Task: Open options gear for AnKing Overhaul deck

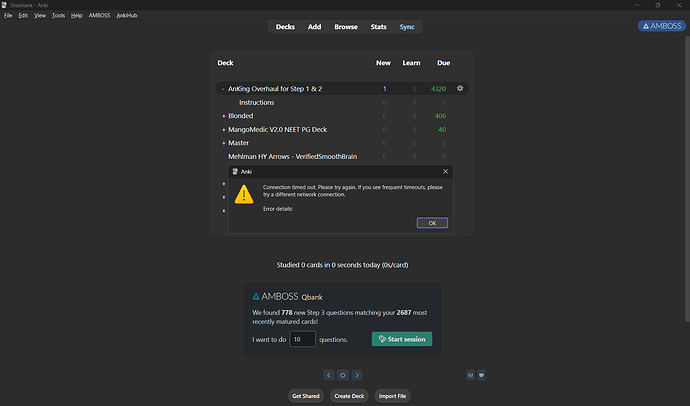Action: tap(460, 88)
